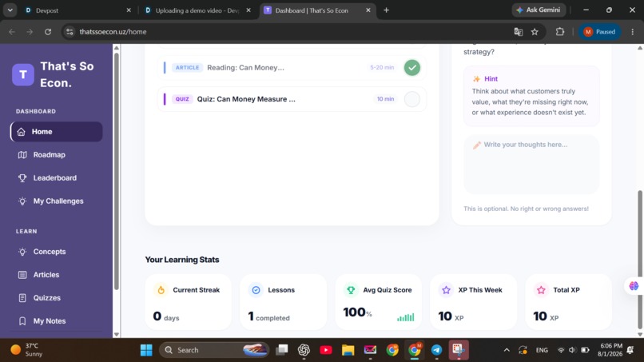Open the Windows Start menu

coord(146,350)
